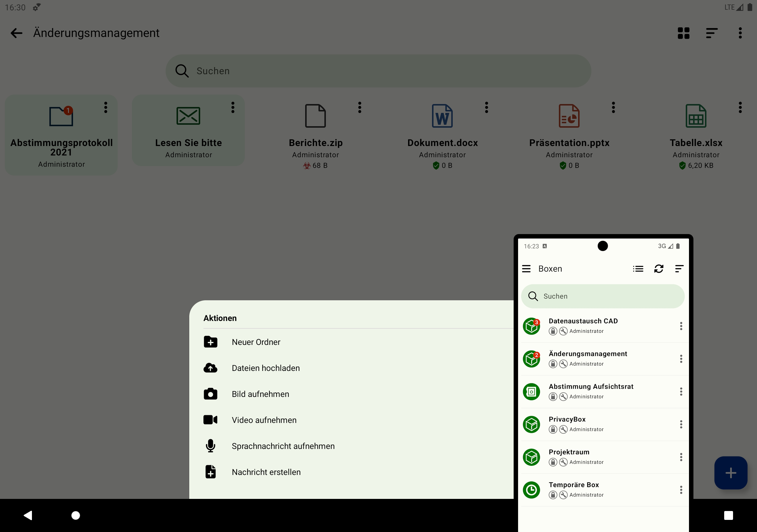The height and width of the screenshot is (532, 757).
Task: Open Tabelle.xlsx spreadsheet icon
Action: pos(696,116)
